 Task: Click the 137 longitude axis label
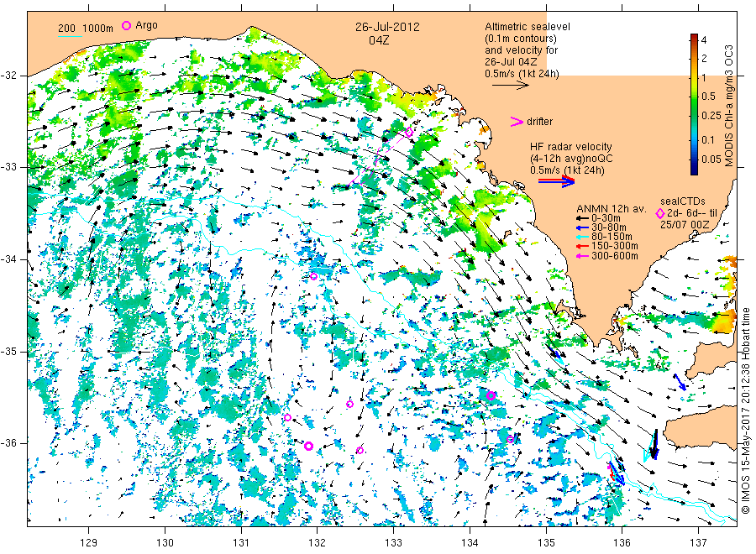698,543
